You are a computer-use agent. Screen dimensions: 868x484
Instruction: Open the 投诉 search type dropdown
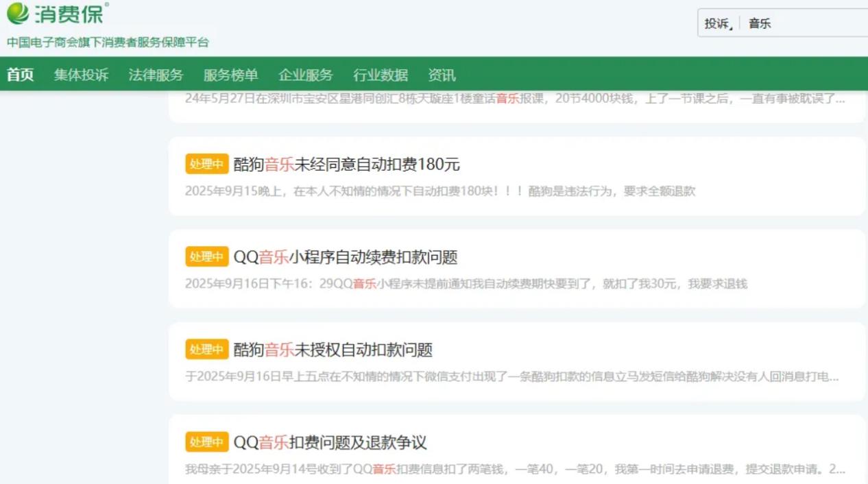[x=719, y=23]
